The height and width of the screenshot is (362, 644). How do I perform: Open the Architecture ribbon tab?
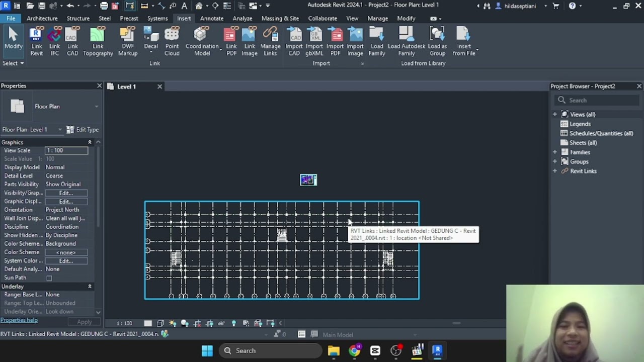tap(42, 18)
